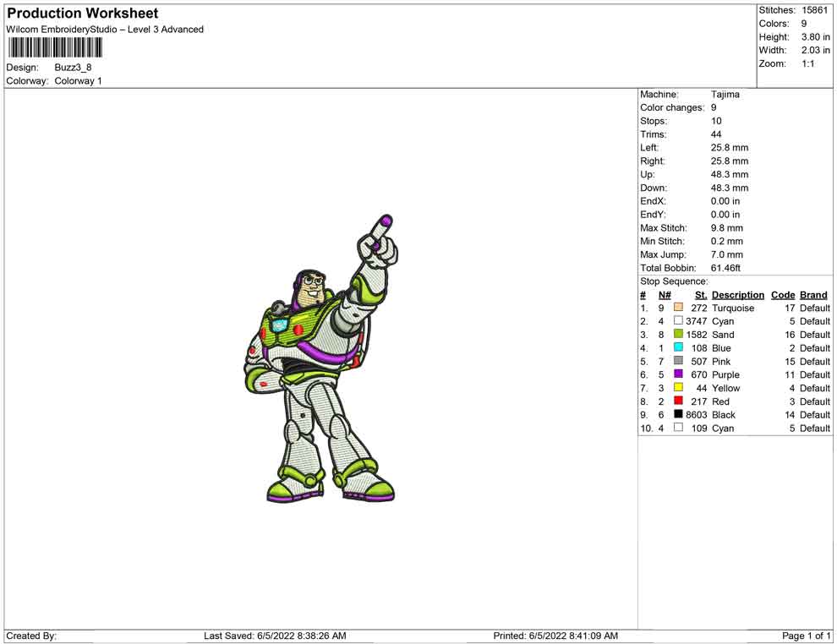Select the Colorway 1 value
This screenshot has height=644, width=837.
[x=78, y=81]
